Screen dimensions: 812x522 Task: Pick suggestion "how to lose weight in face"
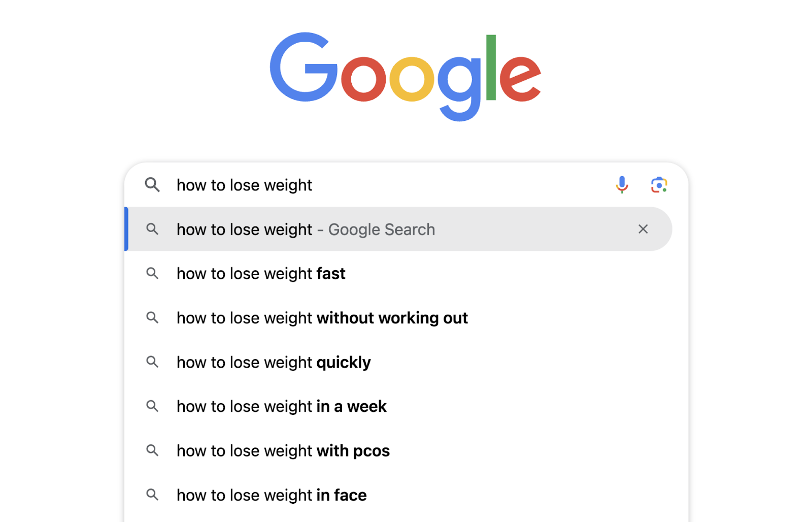(x=272, y=495)
